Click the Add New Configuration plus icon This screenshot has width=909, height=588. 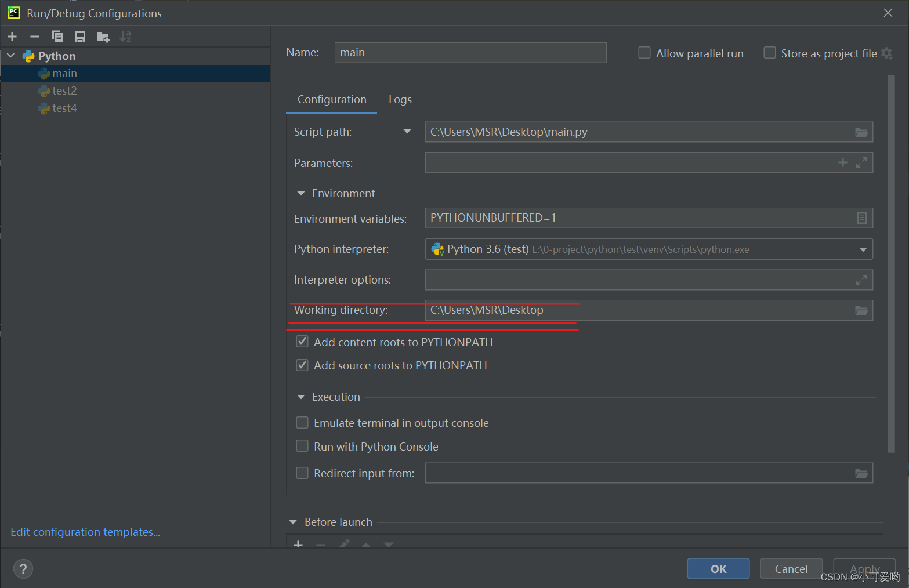coord(12,37)
